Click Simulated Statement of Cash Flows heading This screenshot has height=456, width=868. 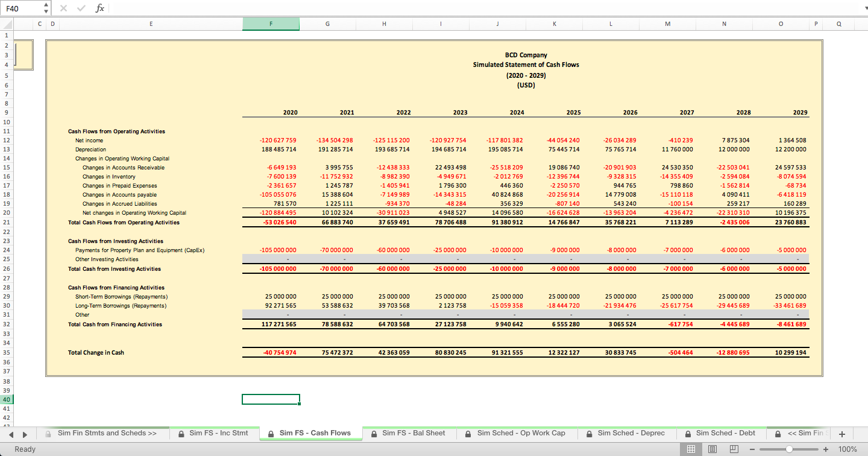(526, 65)
